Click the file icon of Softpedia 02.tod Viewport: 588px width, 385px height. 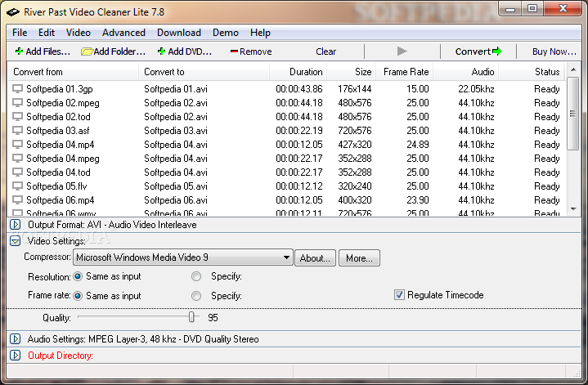click(18, 117)
